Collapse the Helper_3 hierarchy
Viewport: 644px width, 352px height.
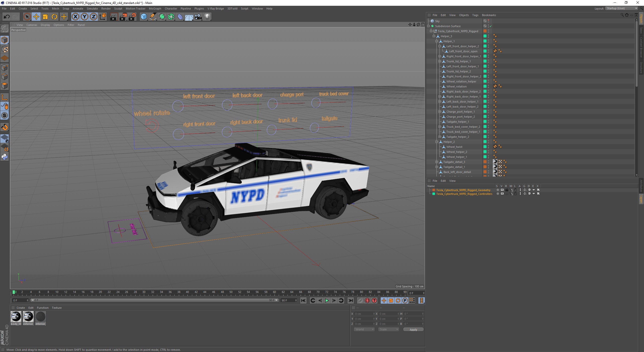point(434,36)
